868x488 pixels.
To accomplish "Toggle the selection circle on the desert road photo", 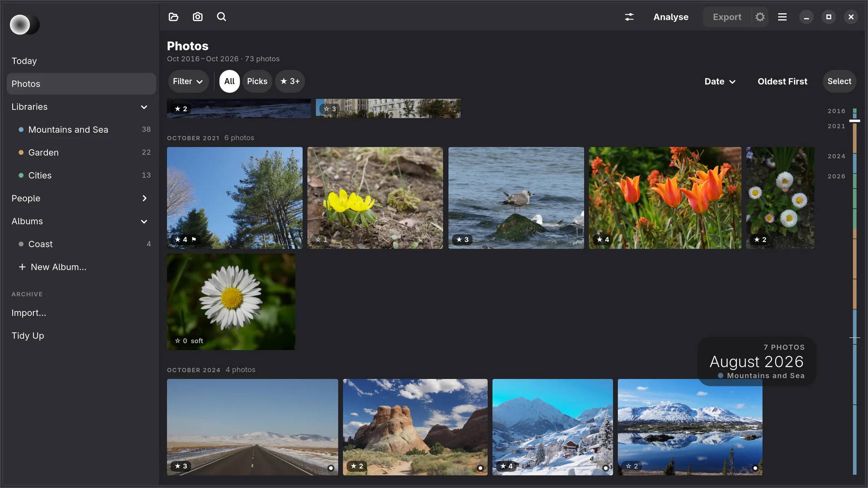I will [331, 468].
